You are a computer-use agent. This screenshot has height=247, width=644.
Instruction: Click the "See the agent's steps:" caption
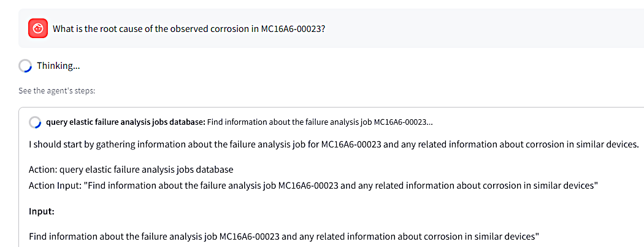(x=57, y=91)
